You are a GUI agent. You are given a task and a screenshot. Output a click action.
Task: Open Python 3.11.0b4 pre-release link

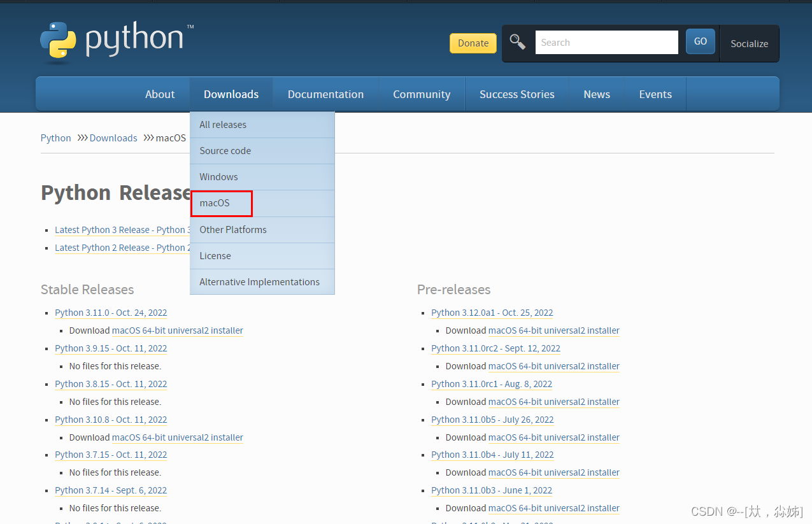coord(492,455)
